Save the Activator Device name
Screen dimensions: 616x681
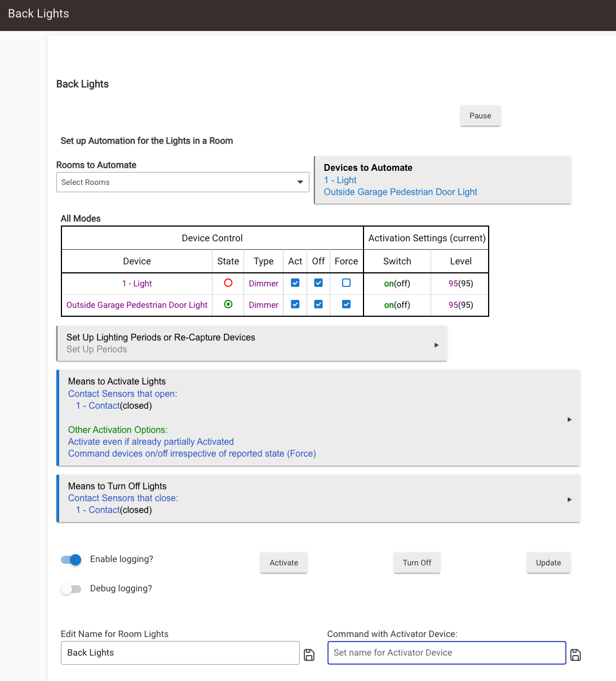pos(575,655)
